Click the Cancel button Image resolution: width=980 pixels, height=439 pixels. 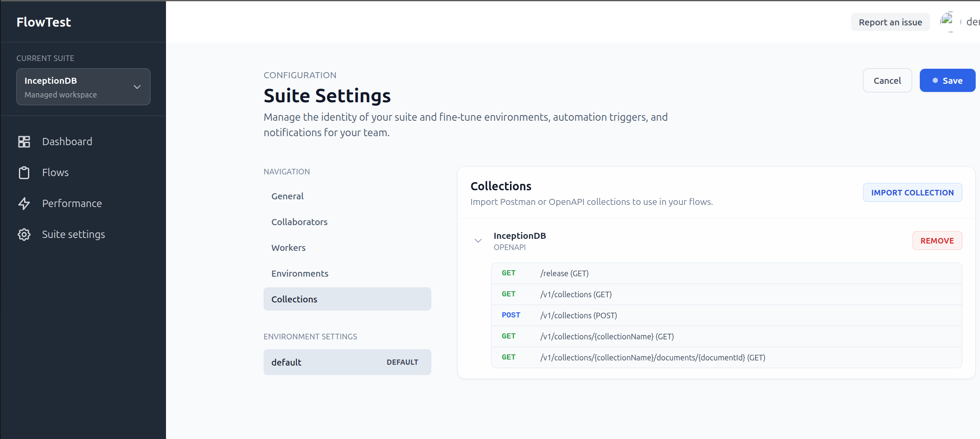tap(887, 81)
